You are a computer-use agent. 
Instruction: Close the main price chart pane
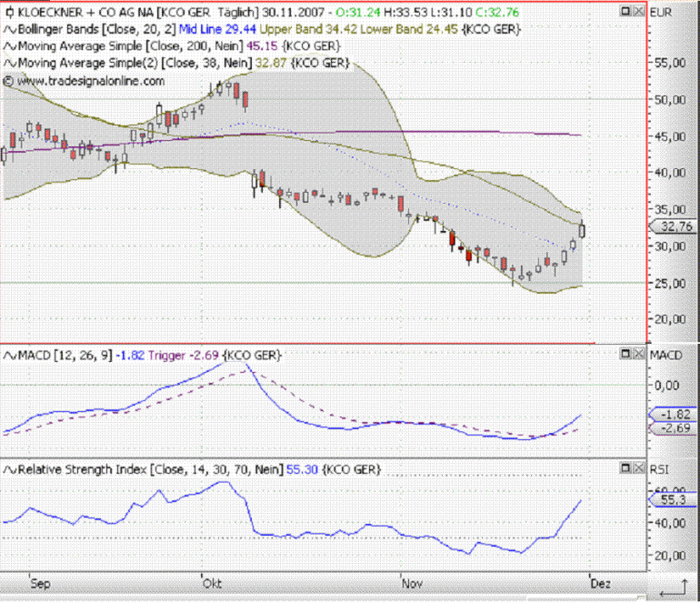tap(639, 11)
